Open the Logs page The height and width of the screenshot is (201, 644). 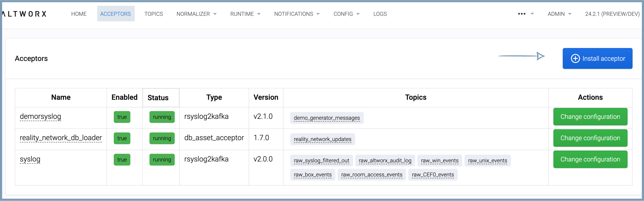pos(380,14)
